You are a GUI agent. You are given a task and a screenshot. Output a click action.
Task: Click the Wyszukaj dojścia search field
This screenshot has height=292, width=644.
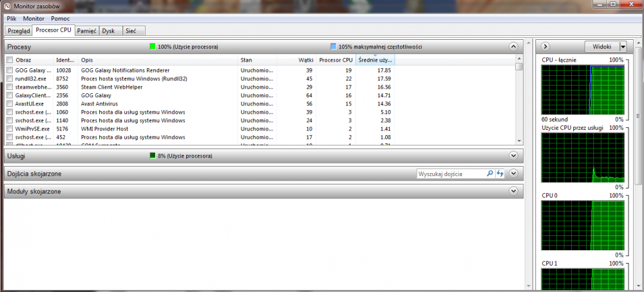[450, 174]
